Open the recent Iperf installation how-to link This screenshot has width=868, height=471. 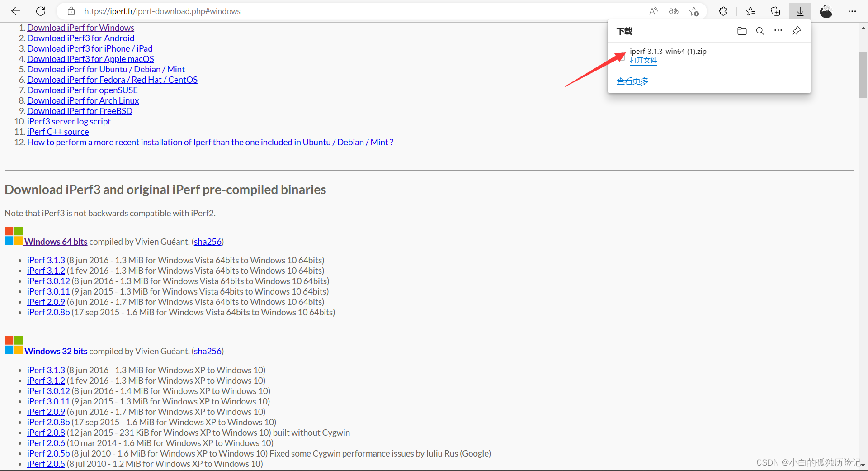pyautogui.click(x=210, y=142)
